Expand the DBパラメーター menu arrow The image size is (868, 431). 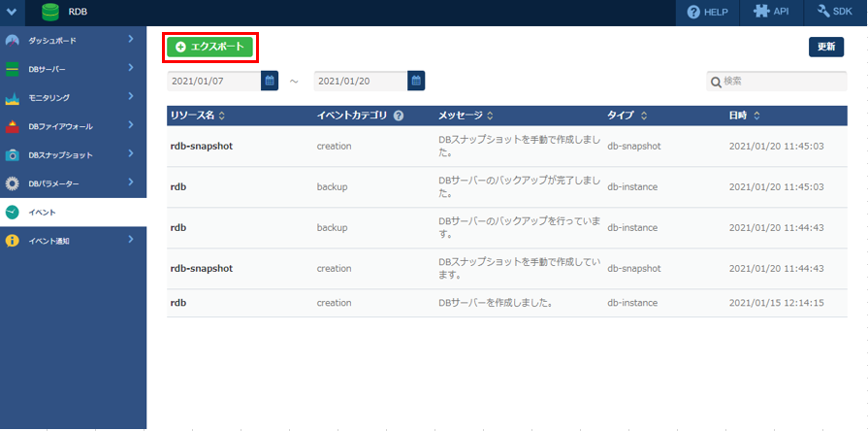click(x=131, y=182)
